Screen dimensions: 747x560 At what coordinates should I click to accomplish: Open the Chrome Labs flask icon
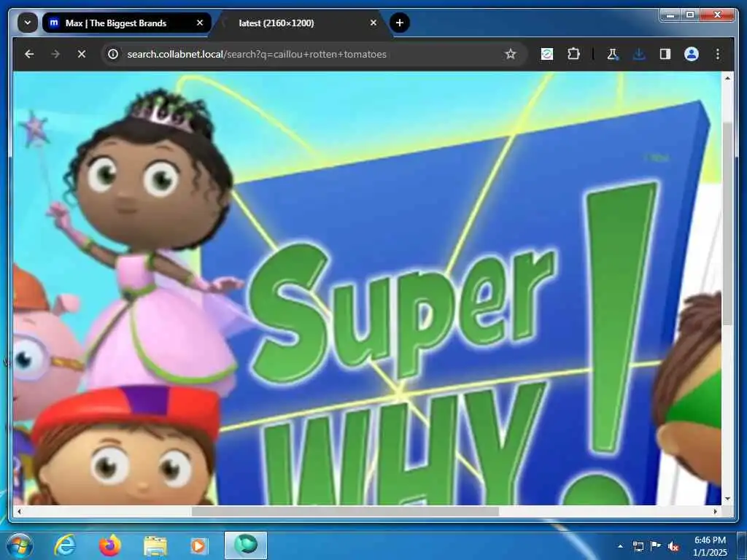click(x=613, y=54)
